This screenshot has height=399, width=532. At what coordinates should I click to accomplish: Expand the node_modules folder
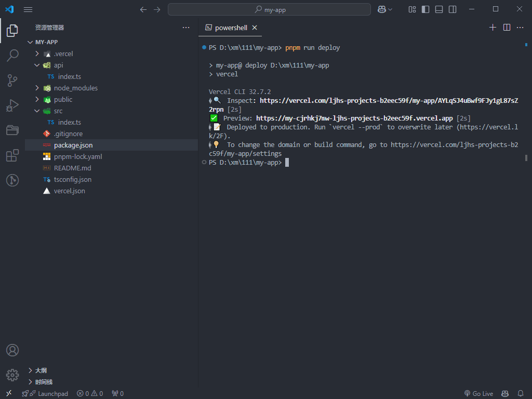(x=111, y=88)
